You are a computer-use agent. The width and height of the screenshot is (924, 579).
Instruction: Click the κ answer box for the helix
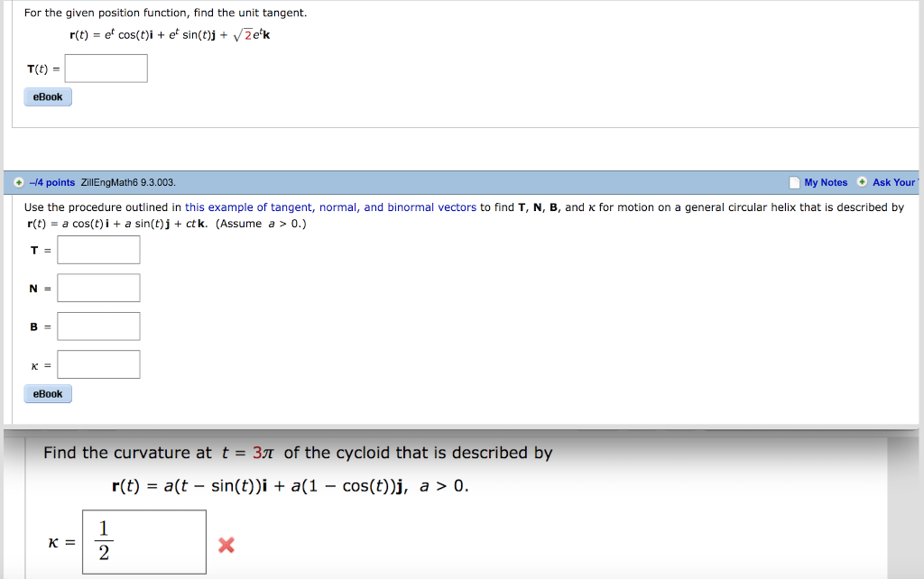coord(98,363)
